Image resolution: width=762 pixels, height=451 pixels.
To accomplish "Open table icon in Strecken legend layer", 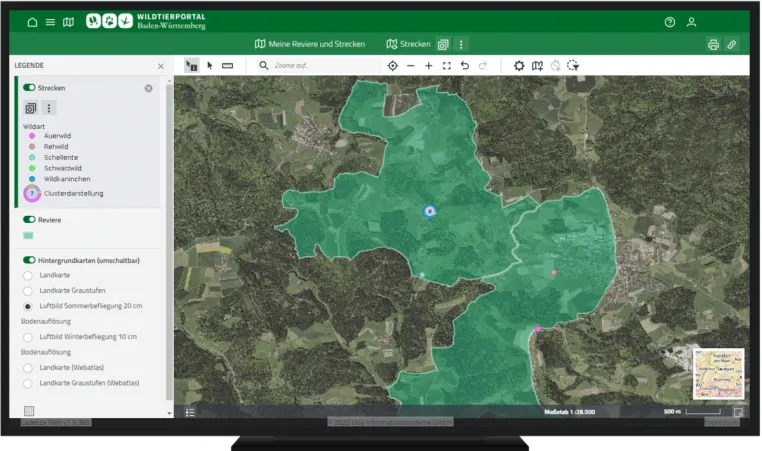I will pos(31,108).
